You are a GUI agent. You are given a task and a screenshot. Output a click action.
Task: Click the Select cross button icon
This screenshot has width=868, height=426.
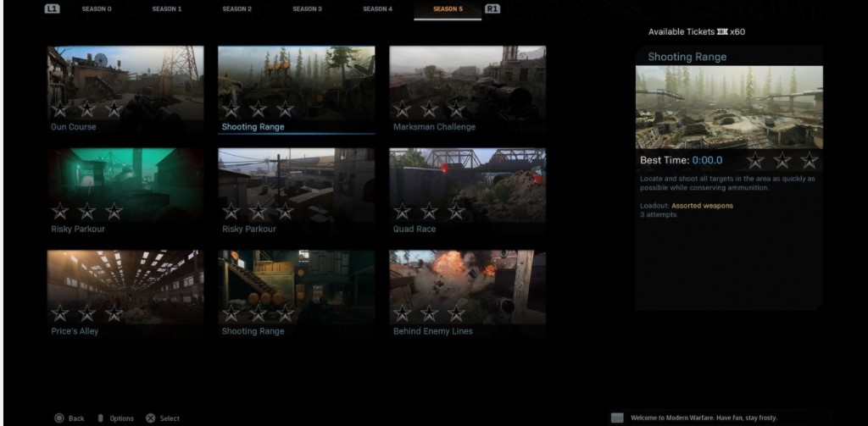[x=150, y=418]
